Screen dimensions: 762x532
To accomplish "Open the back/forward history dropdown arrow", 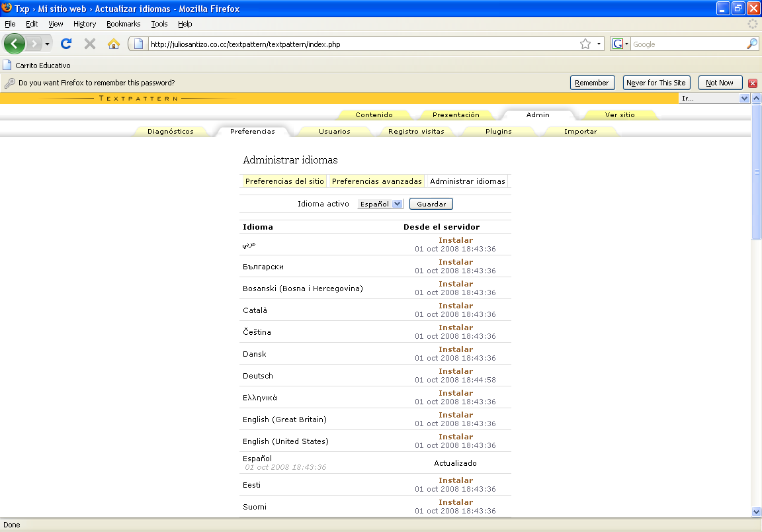I will pos(47,44).
